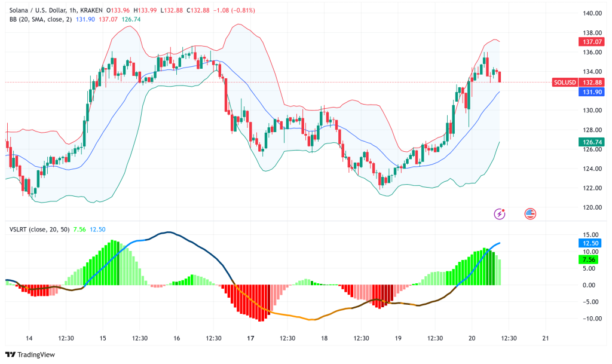Select the VSLRT (close, 20, 50) indicator legend
This screenshot has width=612, height=364.
point(39,230)
